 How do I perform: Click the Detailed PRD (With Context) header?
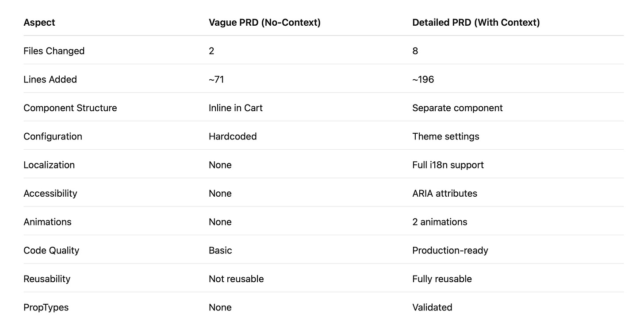pos(476,22)
